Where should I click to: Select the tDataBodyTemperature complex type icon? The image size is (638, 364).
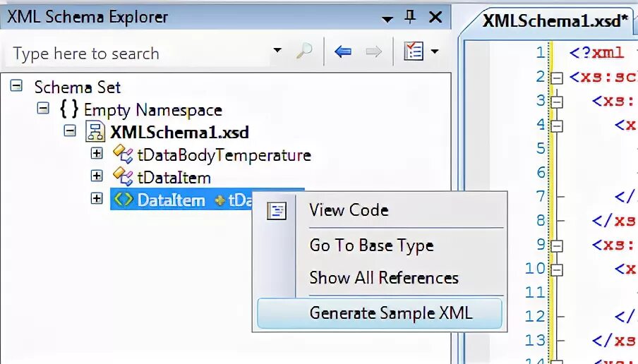click(123, 154)
